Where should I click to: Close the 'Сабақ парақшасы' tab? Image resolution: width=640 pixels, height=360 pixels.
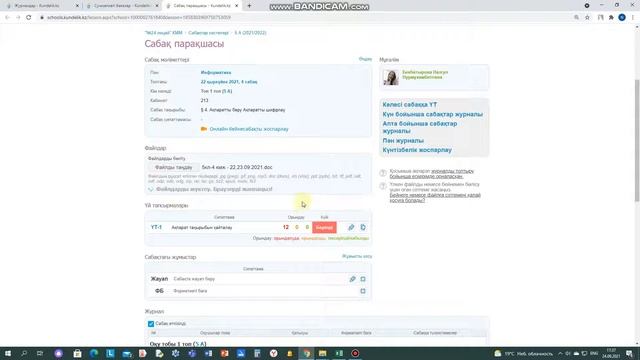point(236,6)
